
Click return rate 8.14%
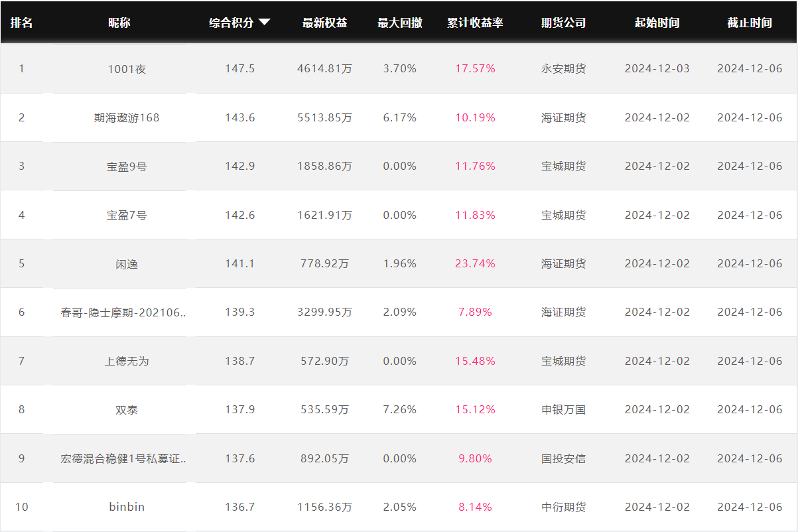[475, 507]
